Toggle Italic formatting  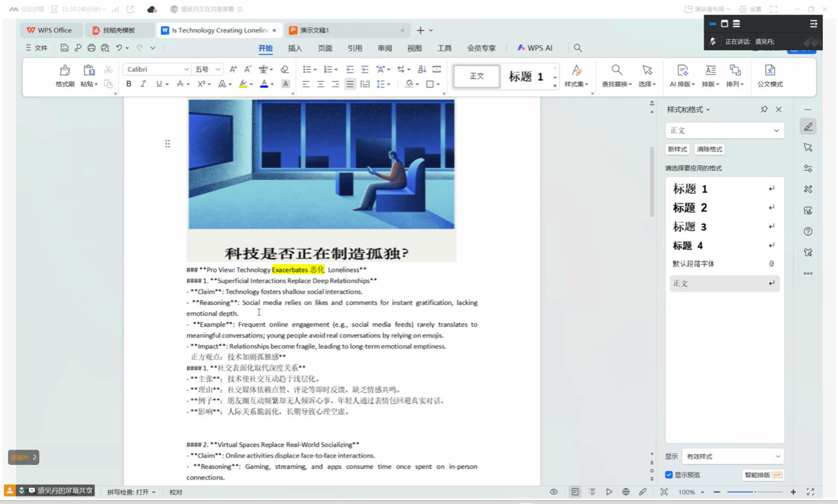(x=143, y=84)
